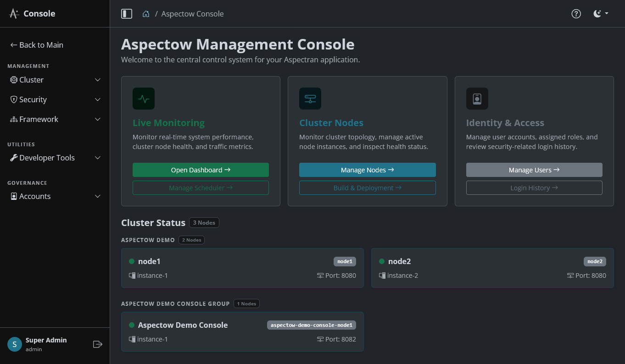This screenshot has width=625, height=364.
Task: Click the Aspectow Console breadcrumb text
Action: pos(192,14)
